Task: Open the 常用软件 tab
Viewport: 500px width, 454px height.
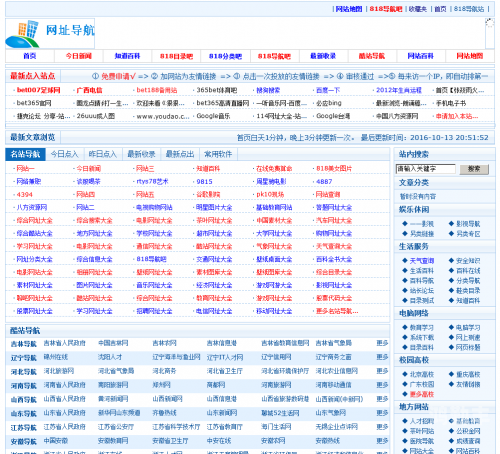Action: [218, 154]
